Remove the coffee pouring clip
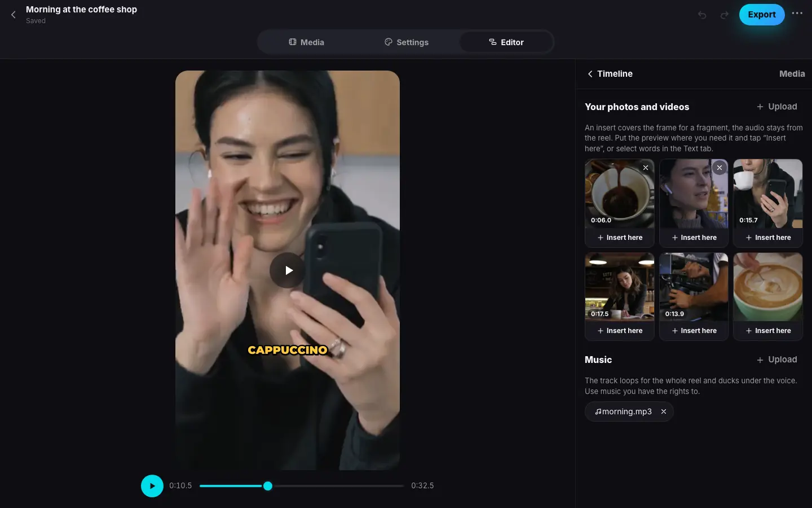Screen dimensions: 812x508 [646, 168]
